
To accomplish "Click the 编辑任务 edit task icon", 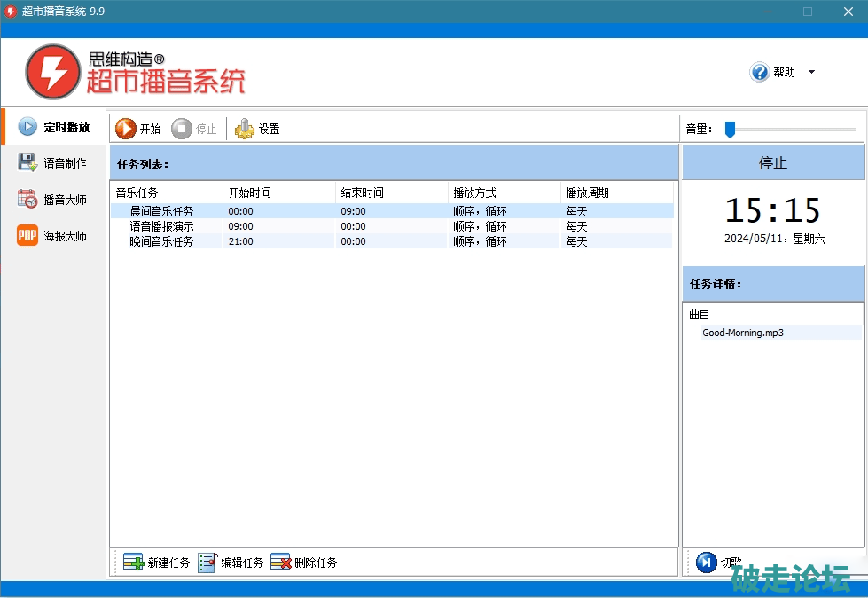I will (207, 563).
